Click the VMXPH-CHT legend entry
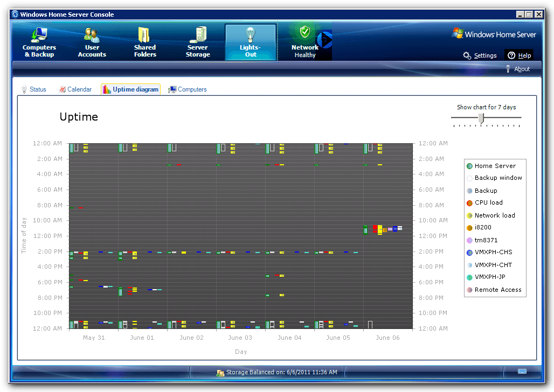The width and height of the screenshot is (554, 392). [490, 265]
